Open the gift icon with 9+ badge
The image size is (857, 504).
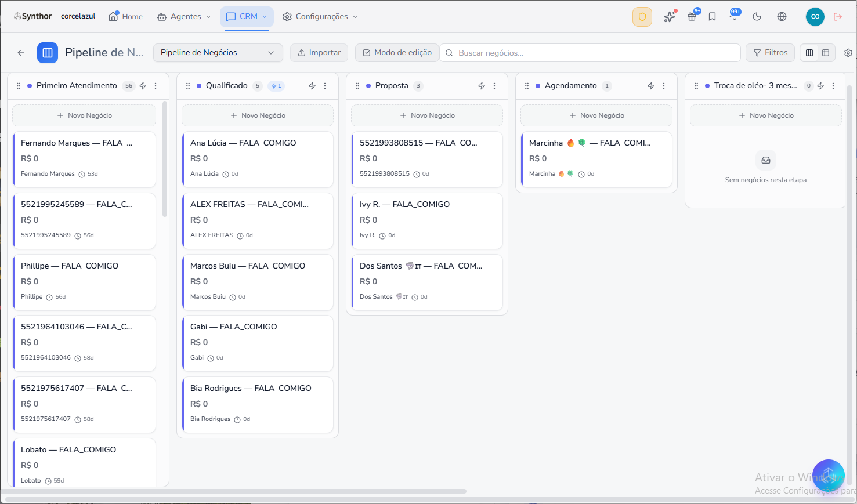pos(692,17)
